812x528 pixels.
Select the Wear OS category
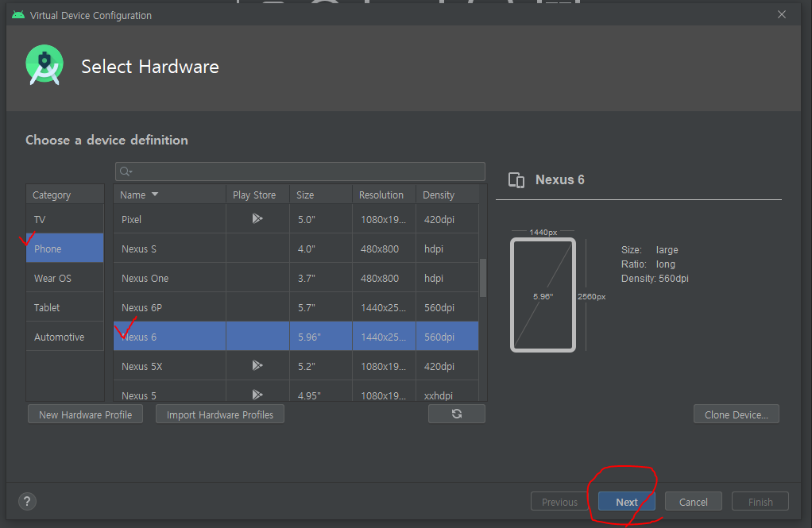64,278
